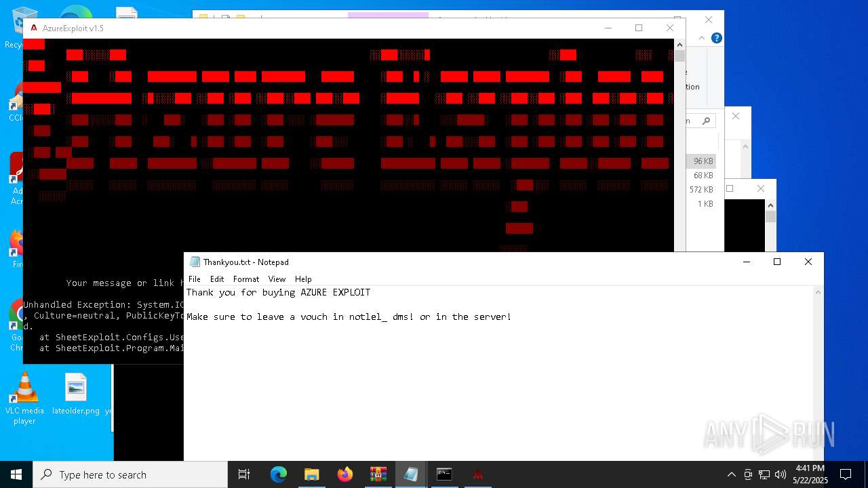This screenshot has width=868, height=488.
Task: Open the Format menu in Notepad
Action: [x=246, y=279]
